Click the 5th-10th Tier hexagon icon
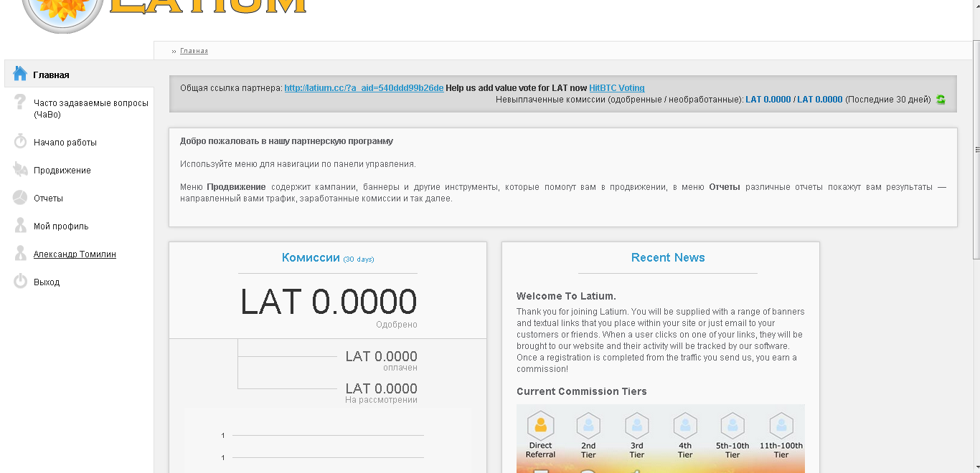The image size is (980, 473). coord(732,426)
